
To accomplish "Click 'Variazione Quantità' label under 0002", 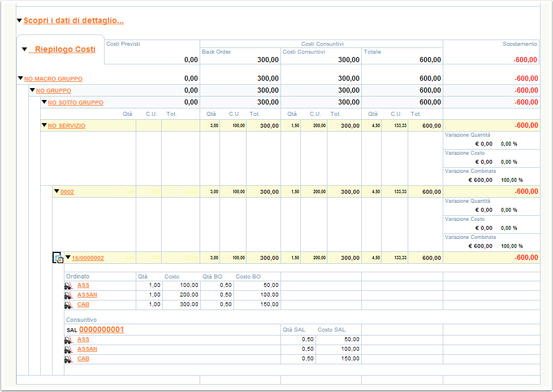I will coord(467,201).
